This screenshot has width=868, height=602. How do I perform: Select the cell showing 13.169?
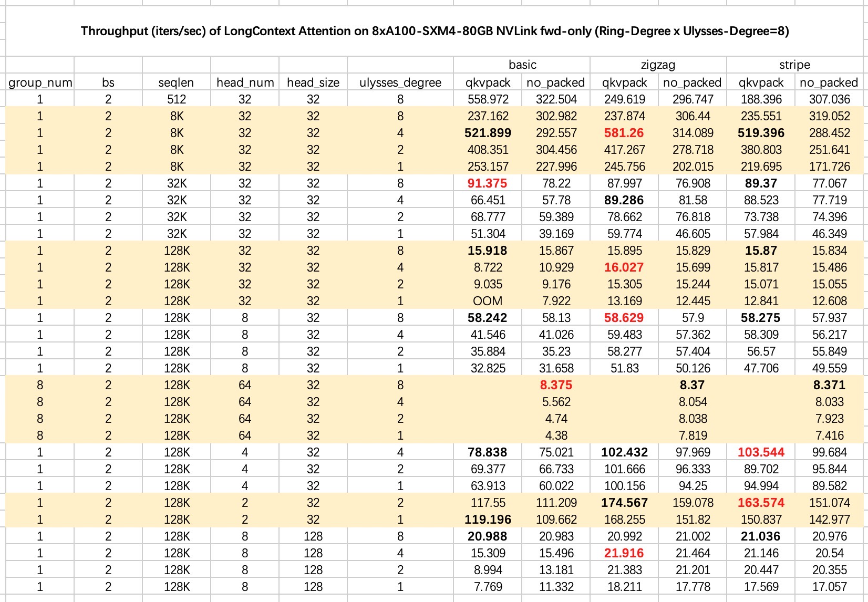[624, 301]
